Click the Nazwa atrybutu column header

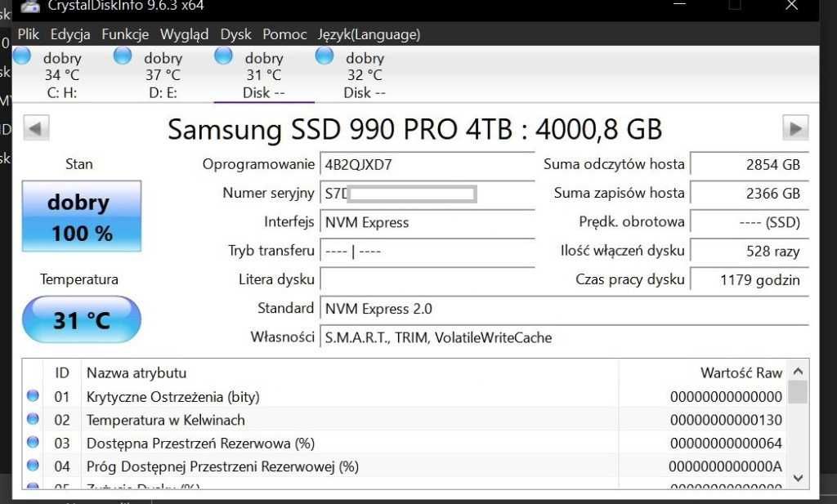pos(350,372)
